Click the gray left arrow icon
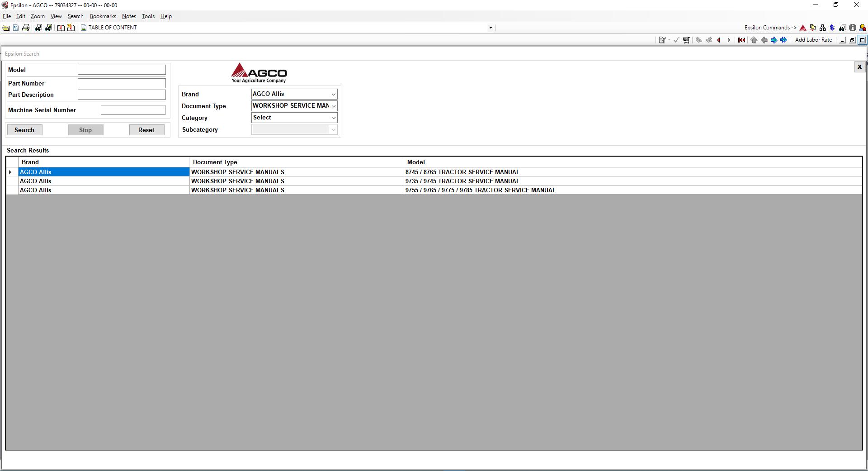Image resolution: width=868 pixels, height=471 pixels. coord(764,40)
